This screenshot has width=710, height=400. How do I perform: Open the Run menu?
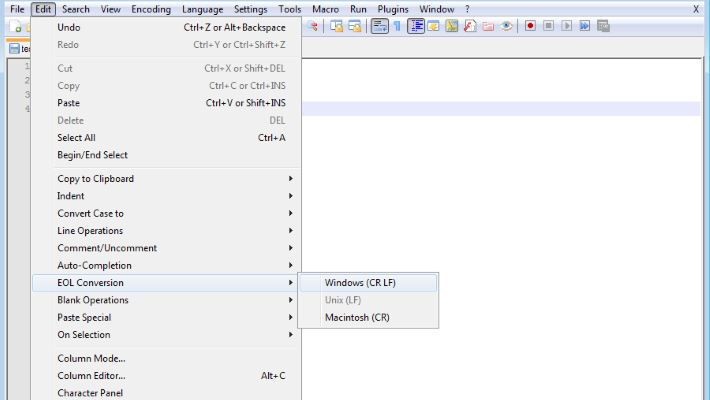(x=358, y=9)
